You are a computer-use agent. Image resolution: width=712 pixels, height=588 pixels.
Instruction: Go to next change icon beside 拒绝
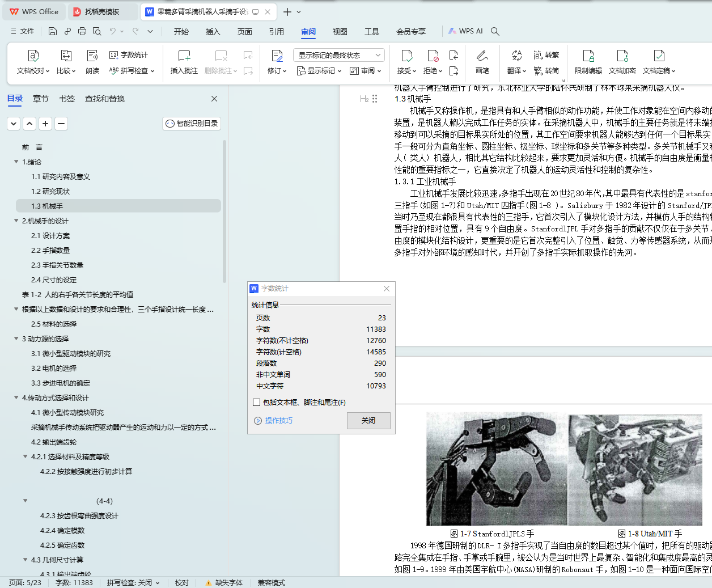click(x=454, y=71)
